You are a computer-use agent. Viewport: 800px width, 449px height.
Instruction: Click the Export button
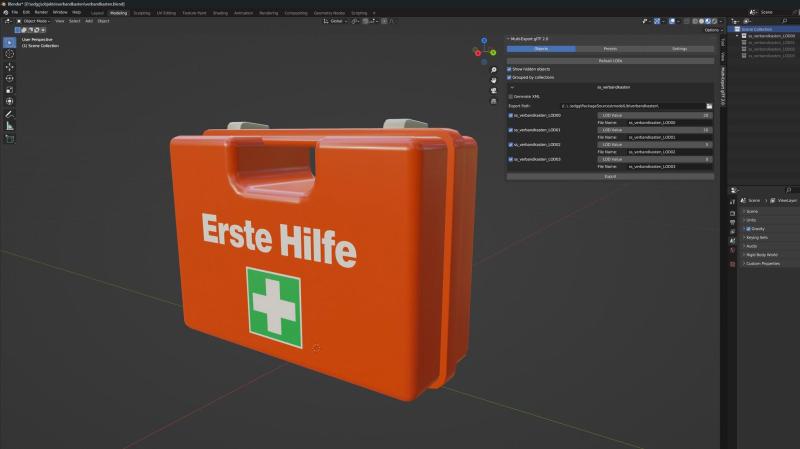click(610, 177)
